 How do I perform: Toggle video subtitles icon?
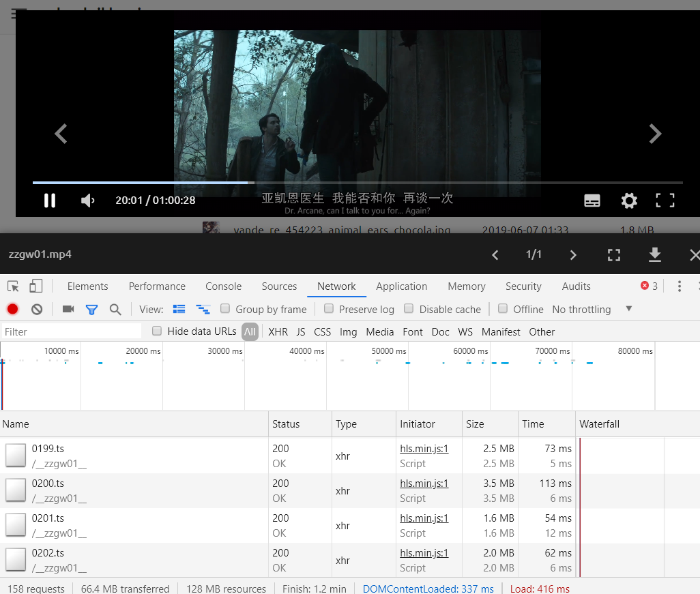coord(592,201)
